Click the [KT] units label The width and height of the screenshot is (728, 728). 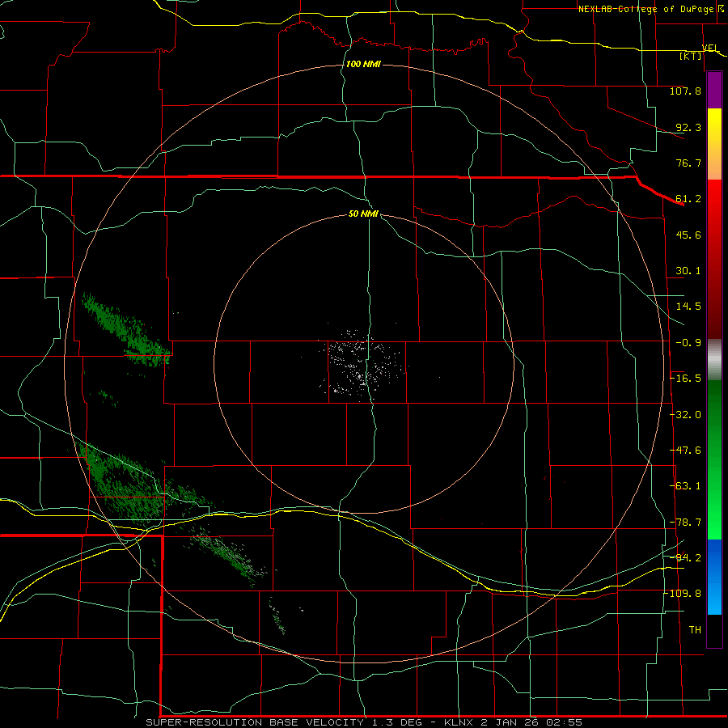(690, 56)
